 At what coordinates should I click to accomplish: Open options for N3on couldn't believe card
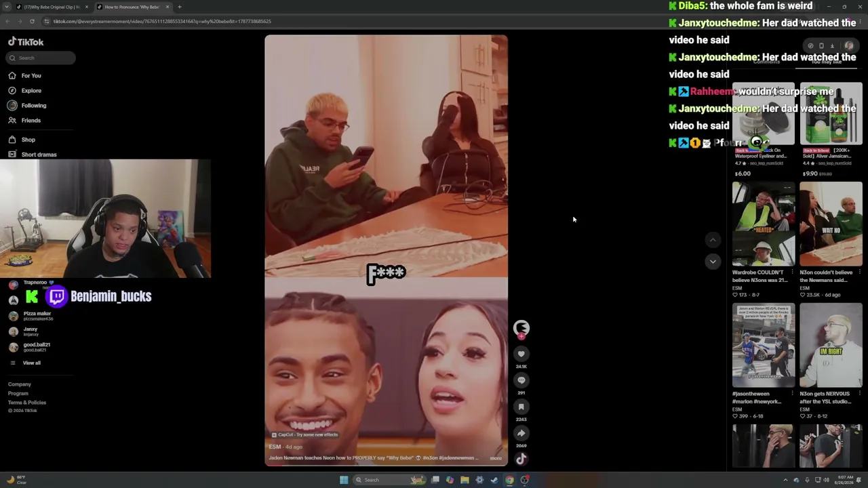[x=859, y=272]
